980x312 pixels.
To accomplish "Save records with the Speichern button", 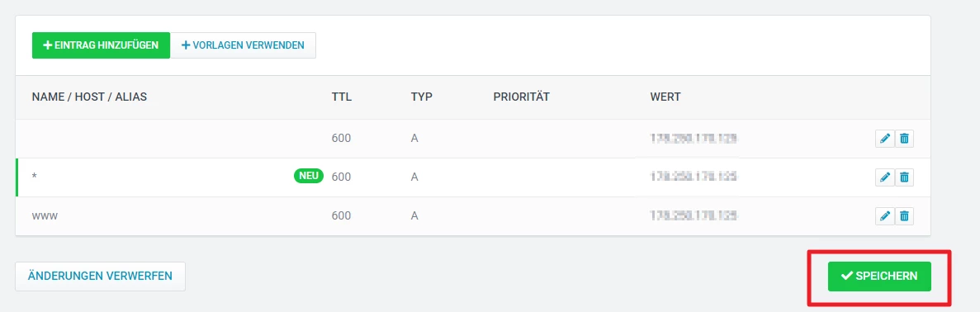I will (879, 277).
